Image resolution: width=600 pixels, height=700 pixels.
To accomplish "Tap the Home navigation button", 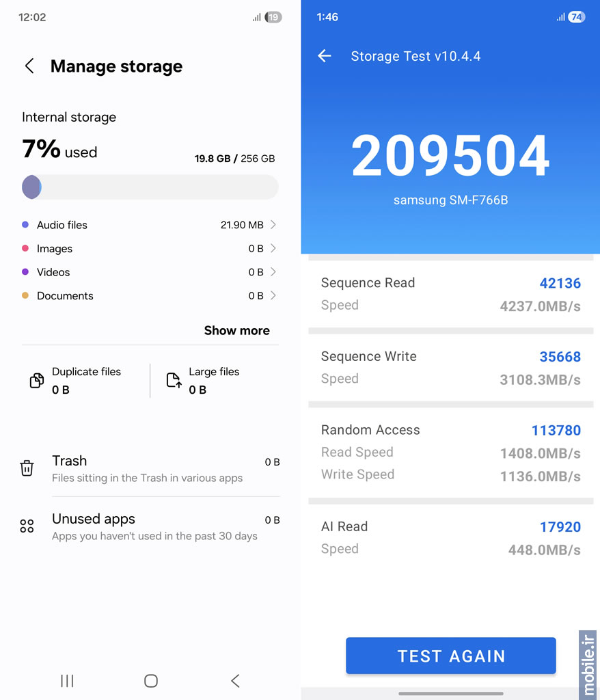I will click(x=151, y=681).
